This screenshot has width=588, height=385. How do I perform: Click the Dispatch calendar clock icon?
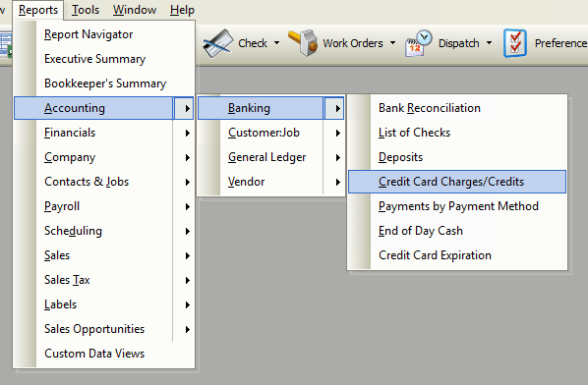[418, 43]
